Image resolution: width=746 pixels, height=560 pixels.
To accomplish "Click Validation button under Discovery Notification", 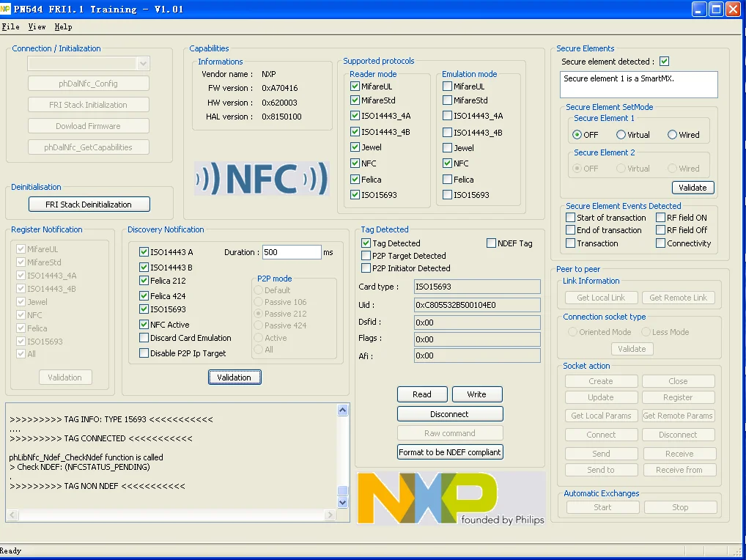I will (x=234, y=377).
